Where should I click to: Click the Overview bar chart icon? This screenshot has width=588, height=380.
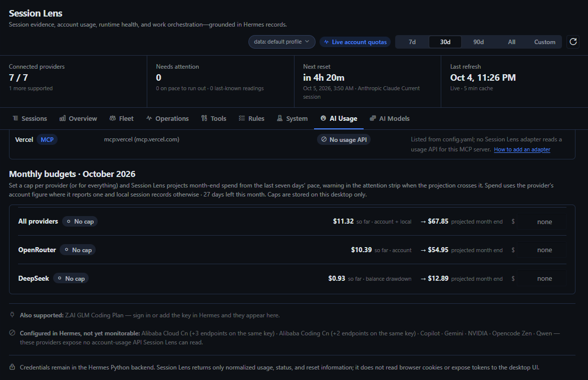63,118
